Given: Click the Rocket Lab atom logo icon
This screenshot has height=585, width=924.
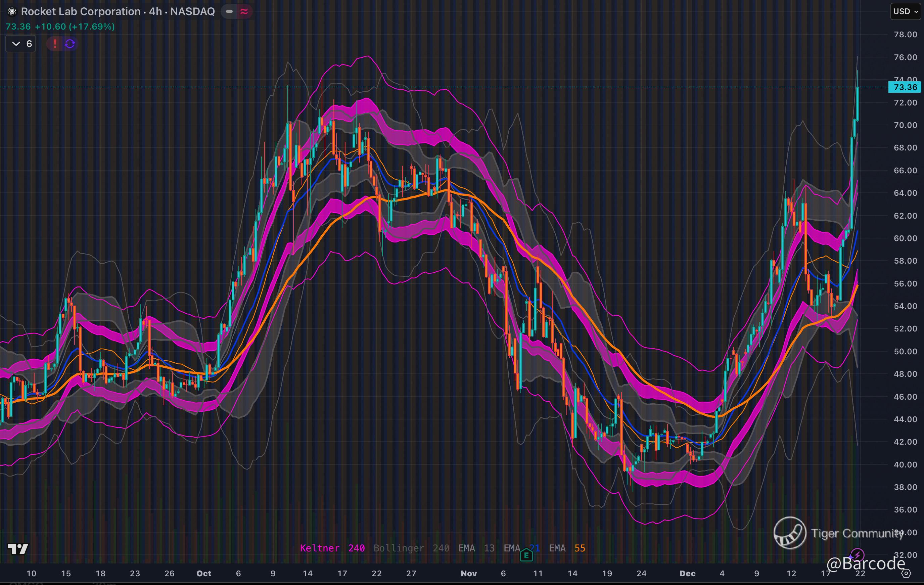Looking at the screenshot, I should tap(12, 12).
